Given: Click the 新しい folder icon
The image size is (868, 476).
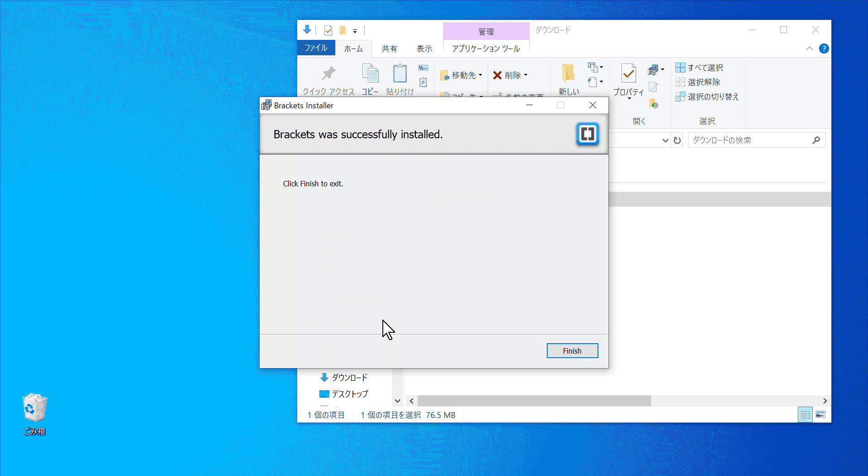Looking at the screenshot, I should coord(568,73).
